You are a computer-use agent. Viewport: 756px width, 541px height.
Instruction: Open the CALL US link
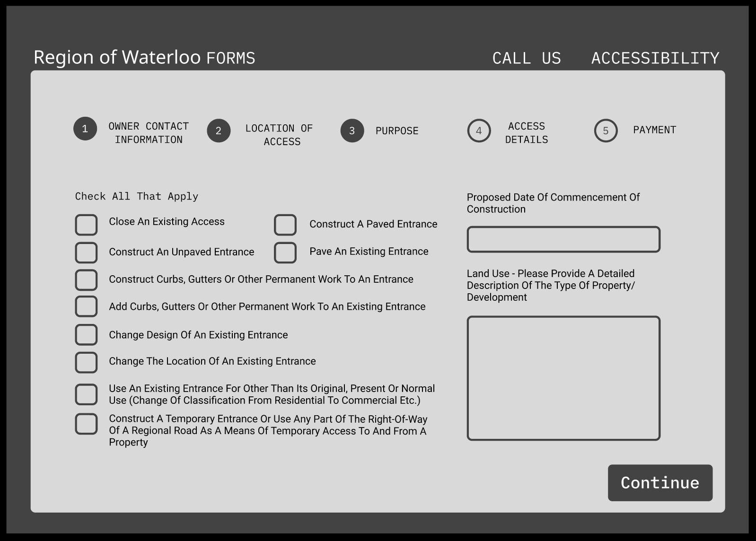(526, 58)
